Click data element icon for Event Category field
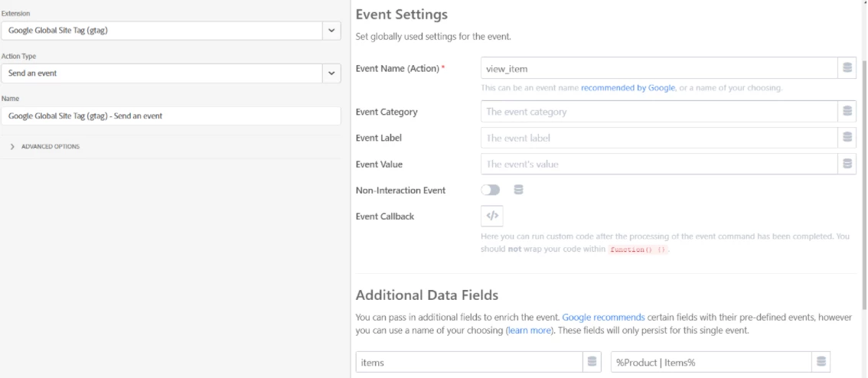Image resolution: width=868 pixels, height=378 pixels. 847,112
